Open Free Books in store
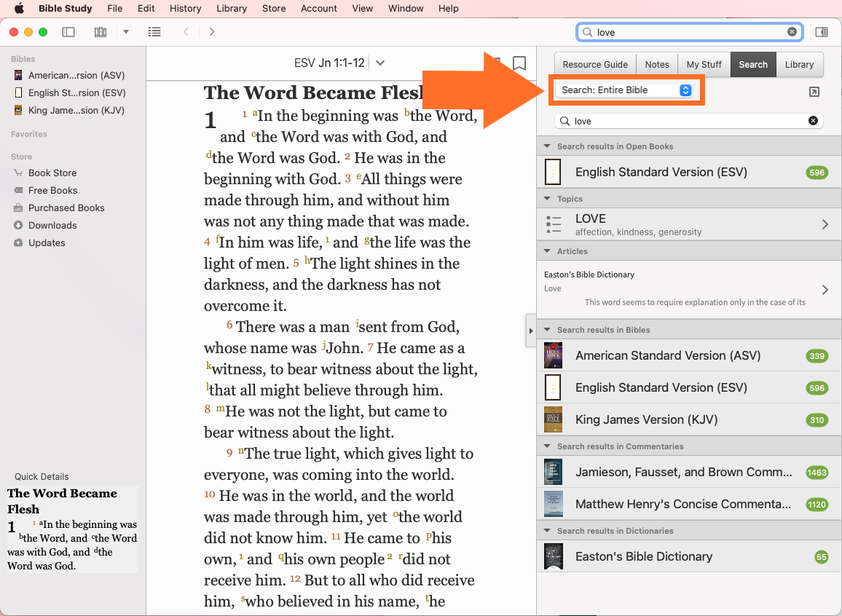 52,191
